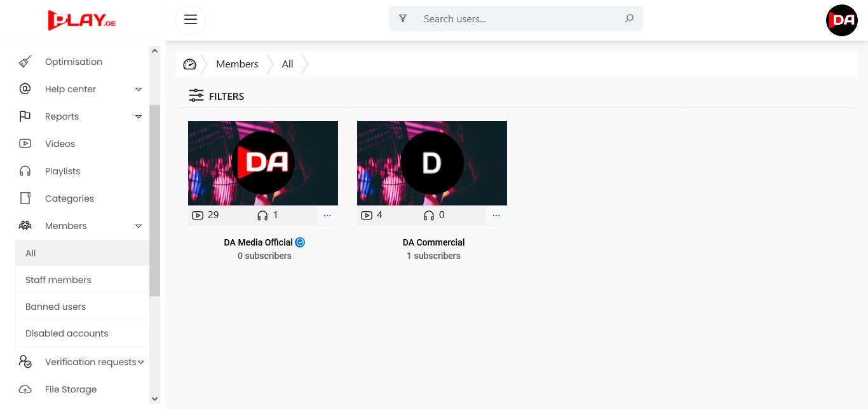Click the Help center at-sign icon
Viewport: 868px width, 409px height.
coord(25,89)
